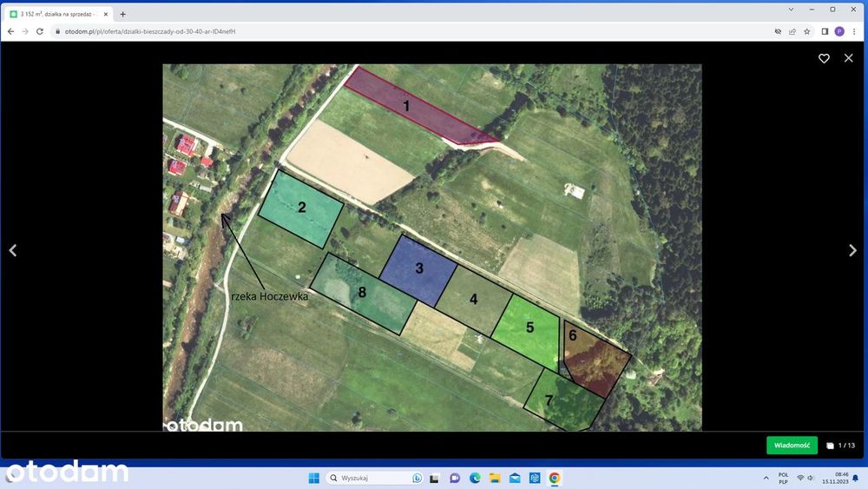Reload the page in Chrome
The width and height of the screenshot is (868, 489).
(x=40, y=31)
